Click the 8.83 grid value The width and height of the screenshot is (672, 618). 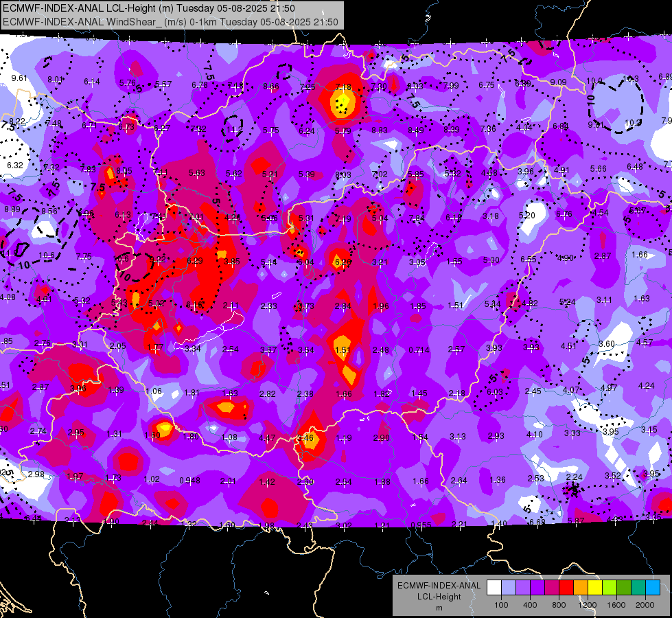(380, 130)
